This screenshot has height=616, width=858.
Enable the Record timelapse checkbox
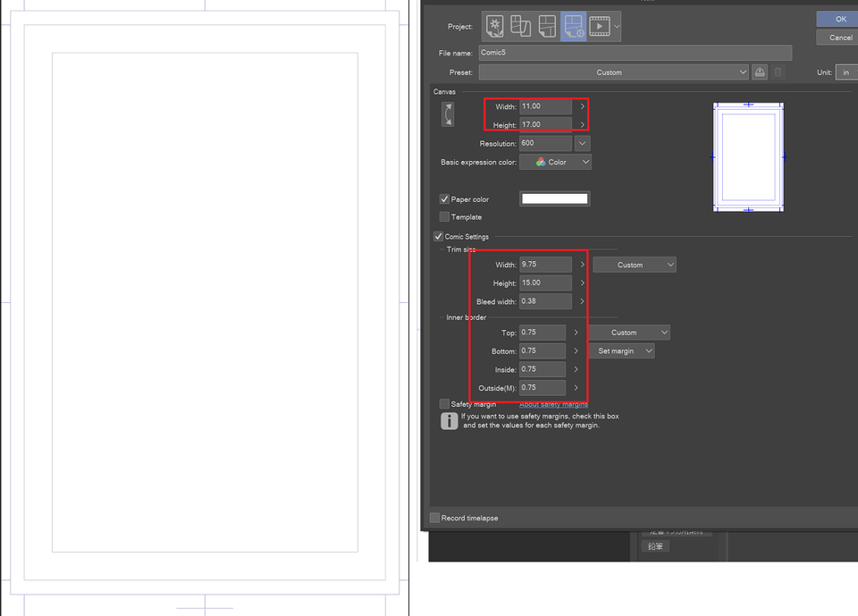435,518
